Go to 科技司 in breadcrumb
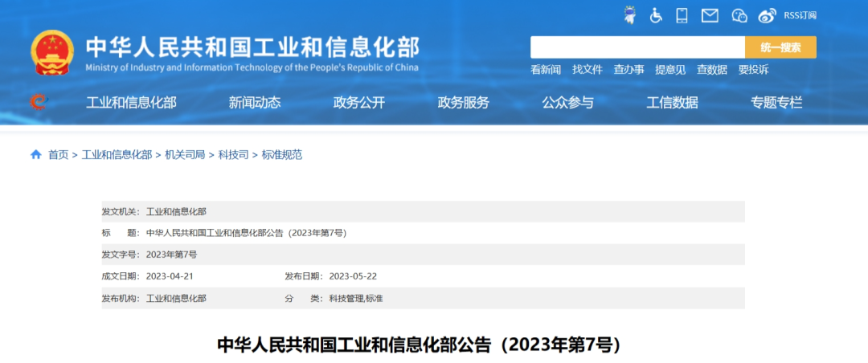Screen dimensions: 868x363 tap(233, 155)
